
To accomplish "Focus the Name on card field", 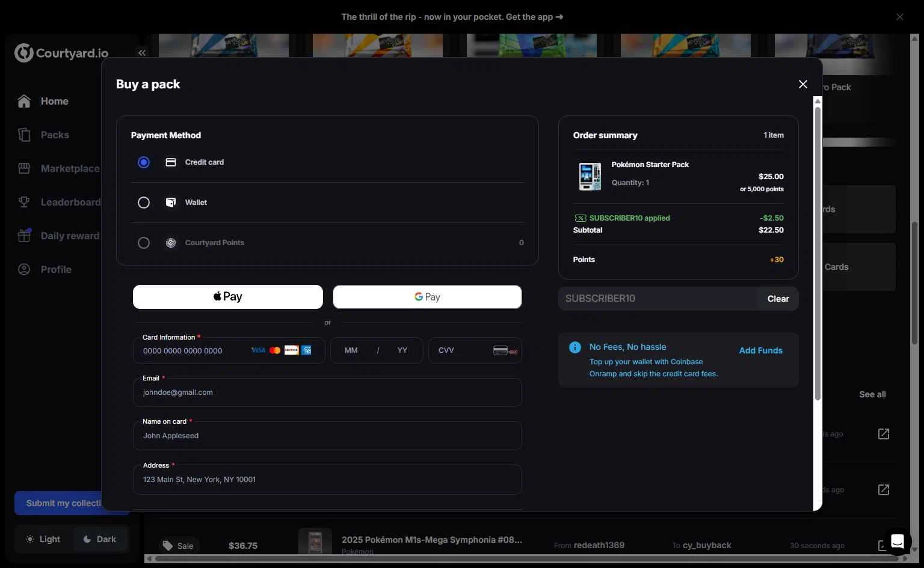I will coord(327,436).
